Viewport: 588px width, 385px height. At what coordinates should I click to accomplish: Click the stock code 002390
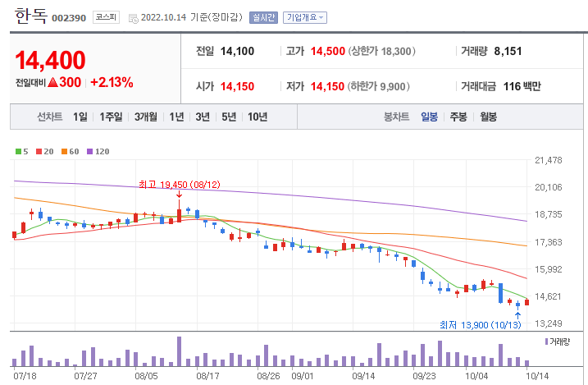coord(69,18)
